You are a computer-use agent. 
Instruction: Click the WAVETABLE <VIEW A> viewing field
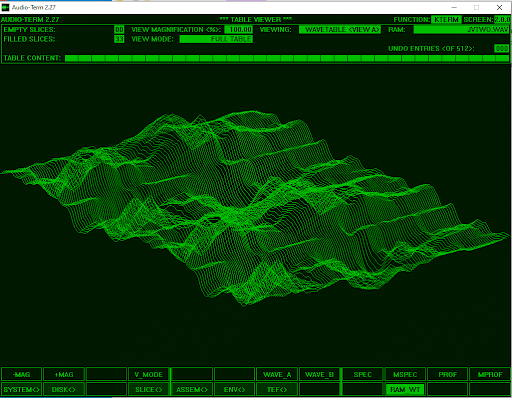point(340,30)
